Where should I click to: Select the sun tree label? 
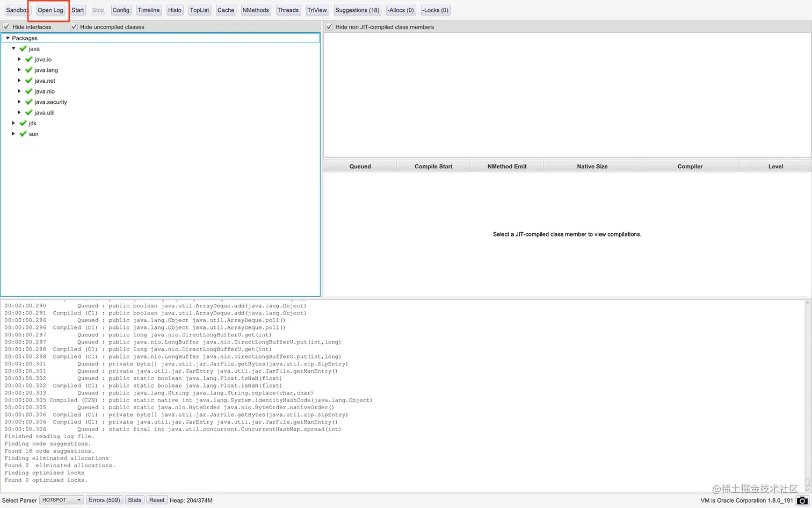pos(33,134)
